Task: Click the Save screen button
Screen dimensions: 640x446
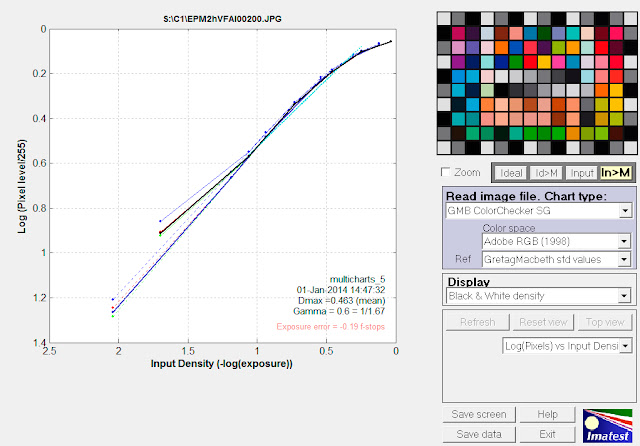Action: 479,414
